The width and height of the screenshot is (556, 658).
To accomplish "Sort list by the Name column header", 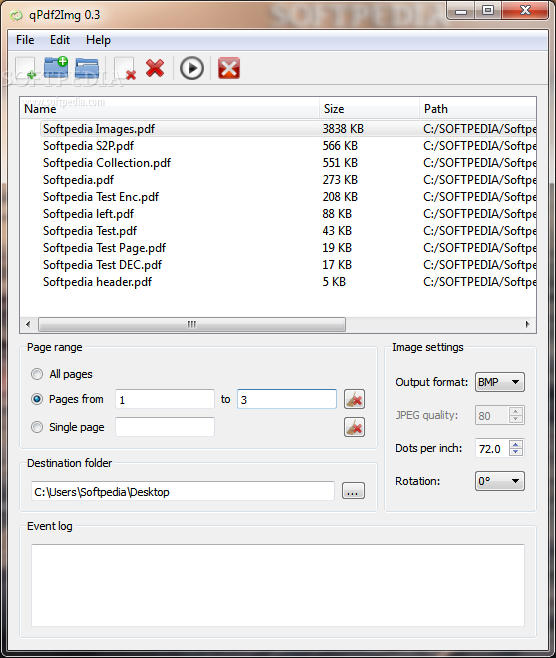I will (x=170, y=109).
